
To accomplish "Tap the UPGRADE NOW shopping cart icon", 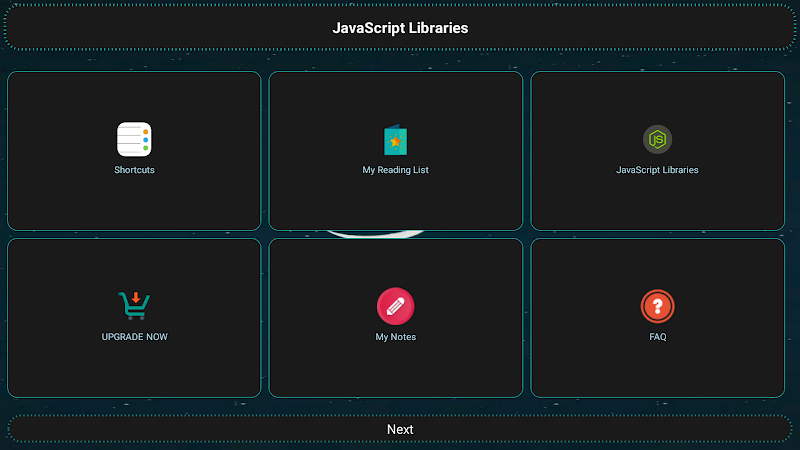I will pos(134,306).
